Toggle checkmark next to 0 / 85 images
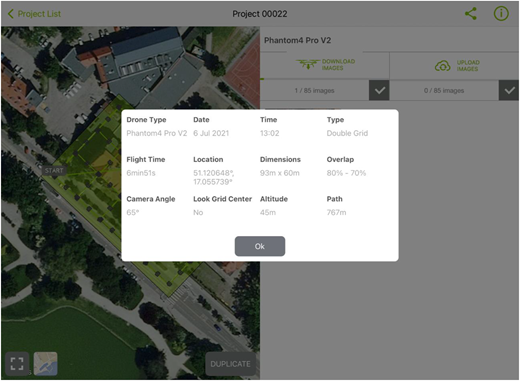The image size is (520, 381). 509,90
